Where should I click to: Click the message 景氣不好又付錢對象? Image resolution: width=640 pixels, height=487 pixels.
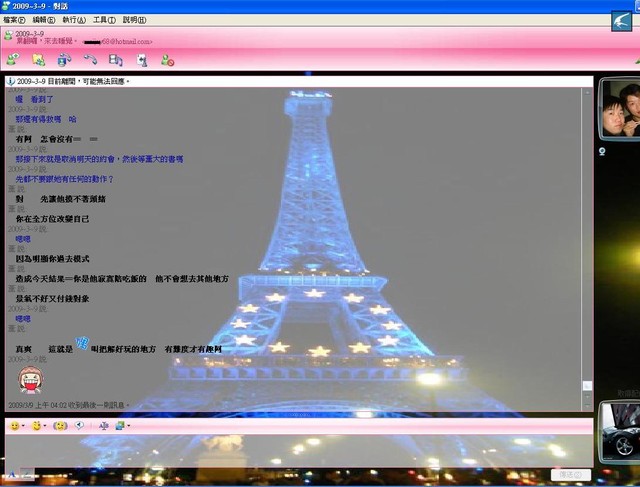tap(52, 299)
